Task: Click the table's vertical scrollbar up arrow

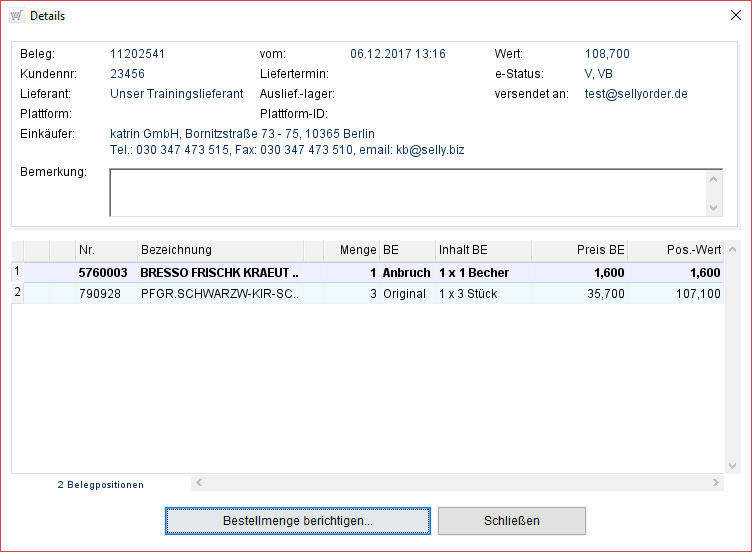Action: click(x=733, y=250)
